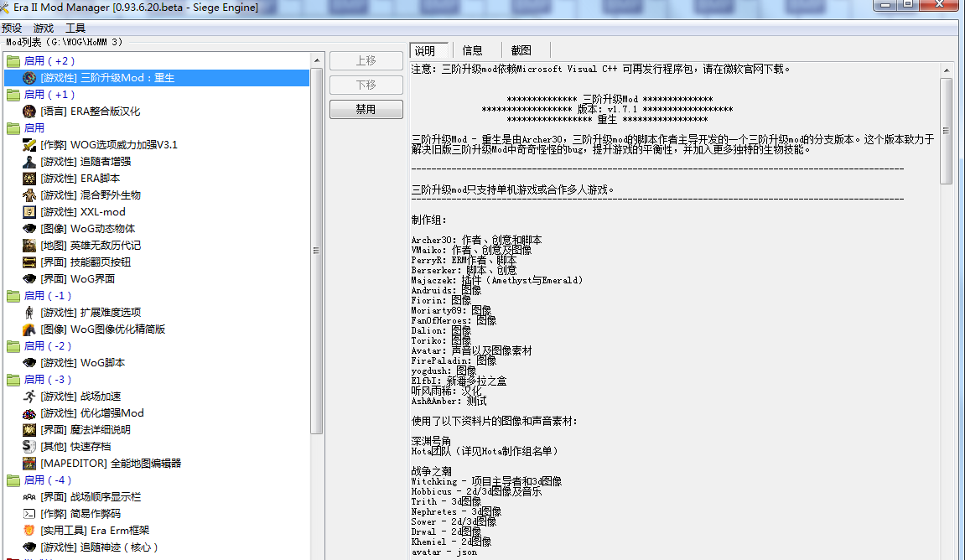Click the 三阶升级Mod：重生 mod icon

pyautogui.click(x=29, y=77)
